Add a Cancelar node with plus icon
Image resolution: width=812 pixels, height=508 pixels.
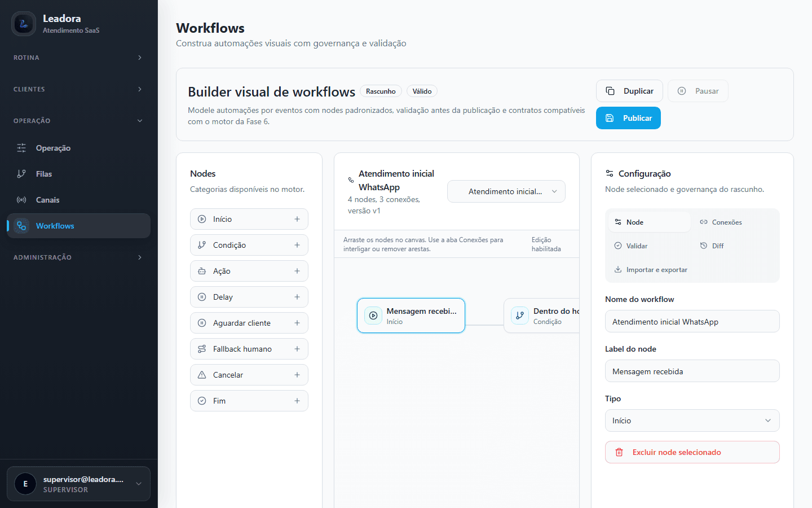297,375
